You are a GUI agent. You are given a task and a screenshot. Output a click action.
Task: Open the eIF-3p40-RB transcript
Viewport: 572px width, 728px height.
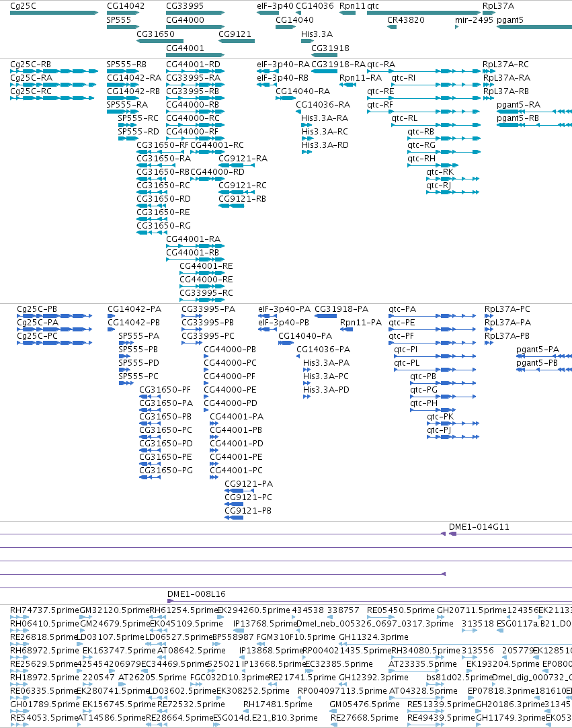pos(268,85)
